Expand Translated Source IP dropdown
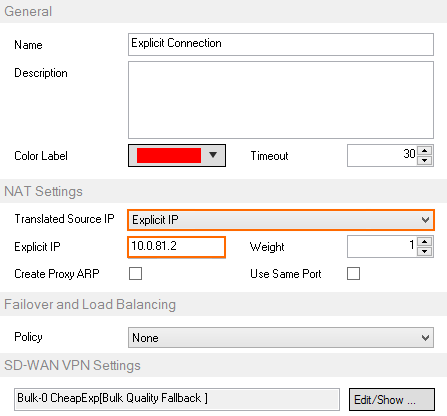Image resolution: width=447 pixels, height=416 pixels. pos(281,220)
